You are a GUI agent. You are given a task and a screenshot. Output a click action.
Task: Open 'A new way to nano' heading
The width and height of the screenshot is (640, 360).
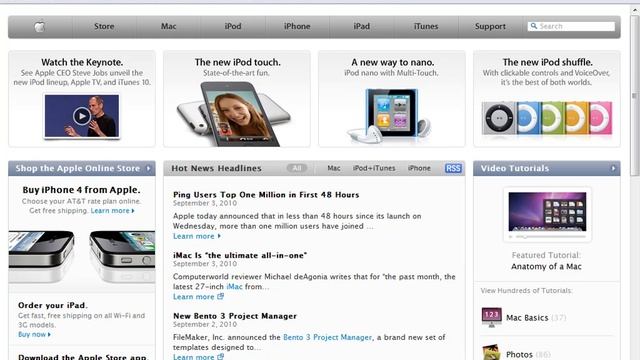[x=392, y=62]
